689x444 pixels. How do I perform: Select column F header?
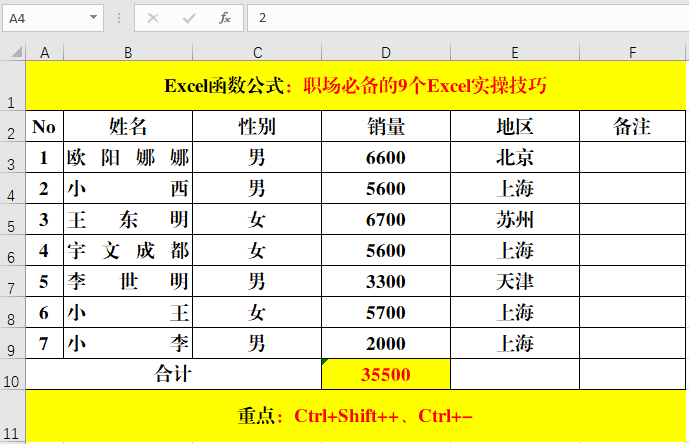[x=632, y=52]
